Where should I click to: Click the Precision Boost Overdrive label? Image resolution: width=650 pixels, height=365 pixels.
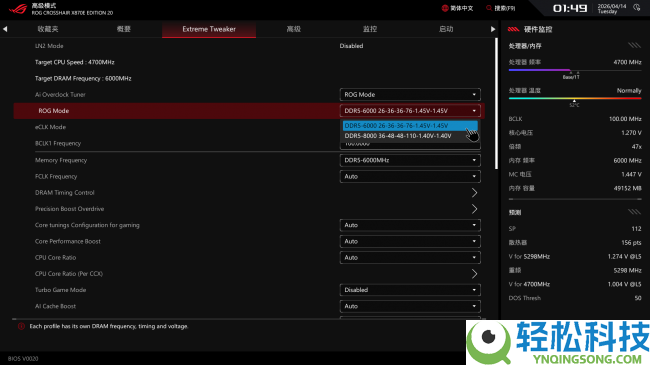point(69,209)
